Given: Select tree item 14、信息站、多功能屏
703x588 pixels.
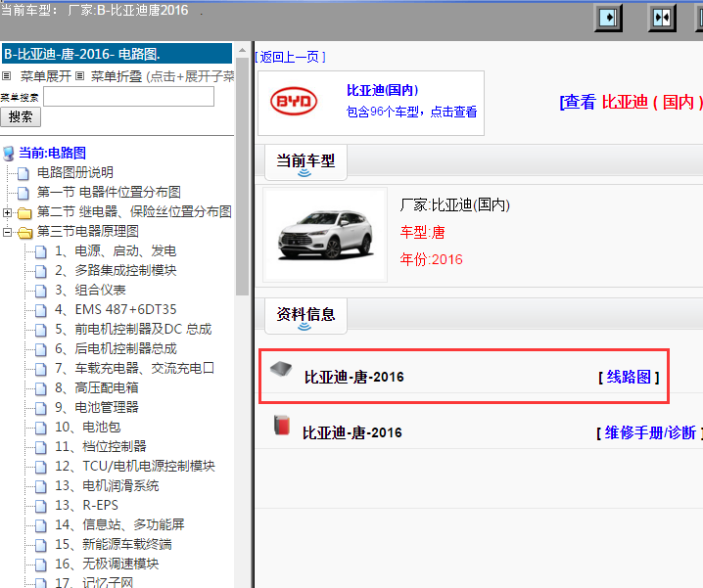Looking at the screenshot, I should coord(119,524).
